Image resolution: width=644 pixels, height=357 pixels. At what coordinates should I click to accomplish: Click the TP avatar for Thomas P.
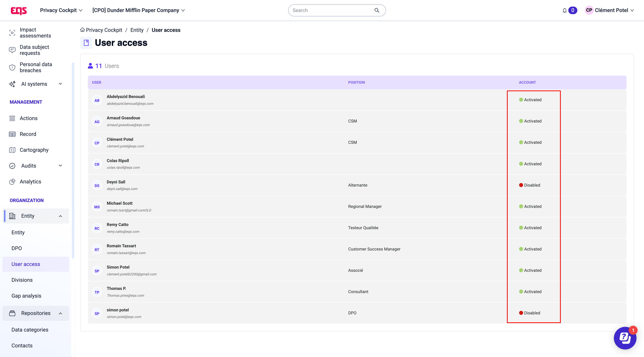click(97, 292)
